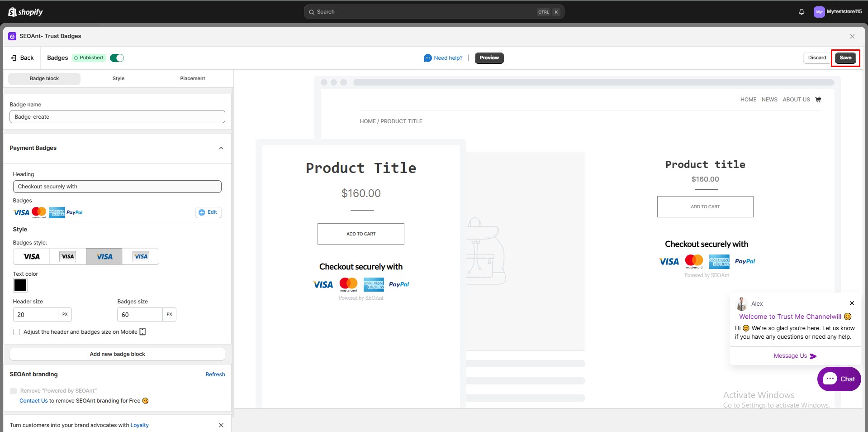This screenshot has height=432, width=868.
Task: Click the Need help chat bubble icon
Action: click(x=427, y=58)
